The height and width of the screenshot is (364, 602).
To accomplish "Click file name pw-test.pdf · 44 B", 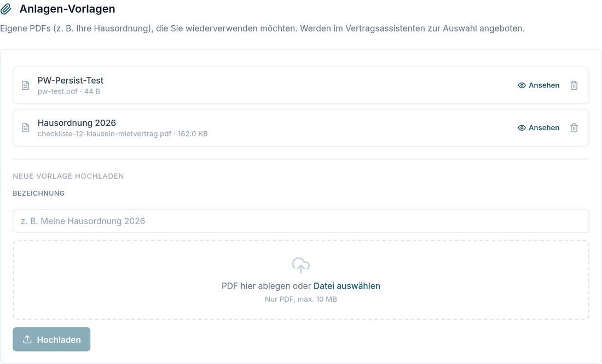I will coord(69,92).
